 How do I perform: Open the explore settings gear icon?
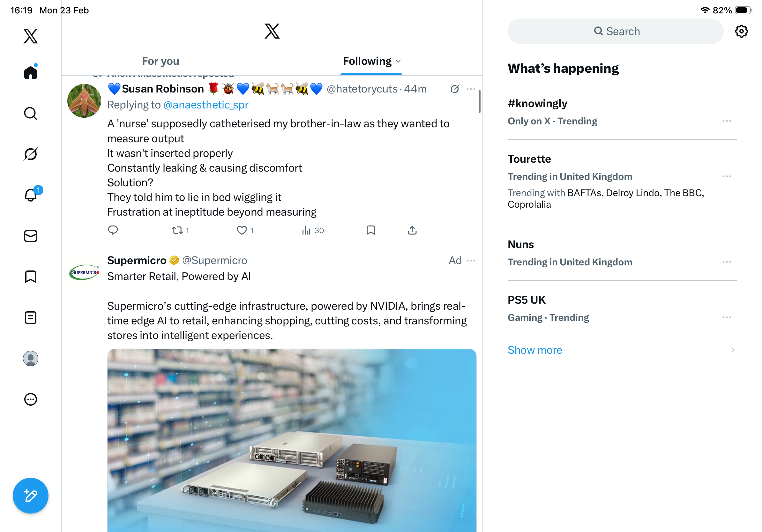[x=741, y=32]
